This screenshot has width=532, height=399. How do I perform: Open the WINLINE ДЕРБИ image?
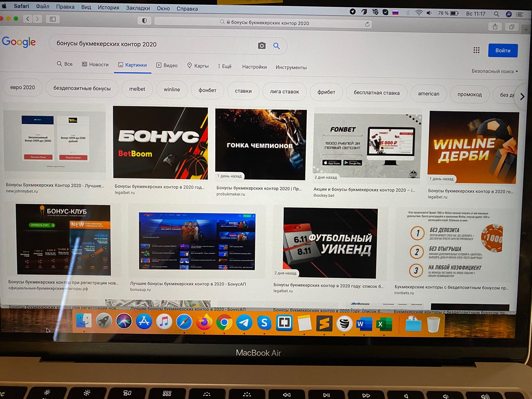(473, 147)
